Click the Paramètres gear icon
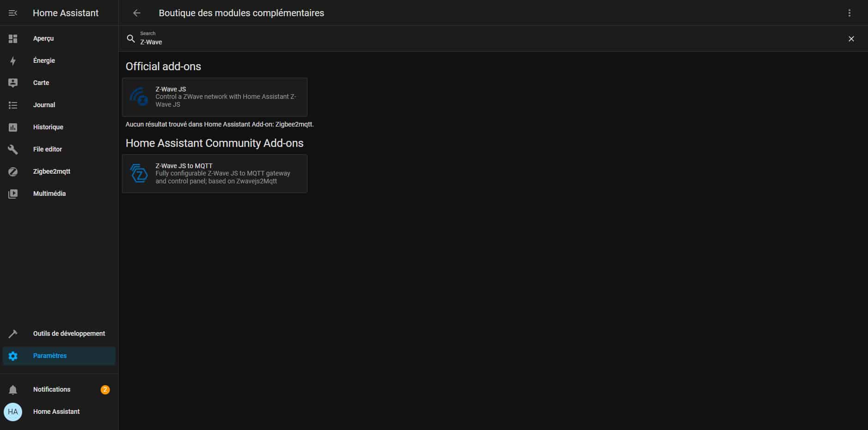 point(13,356)
